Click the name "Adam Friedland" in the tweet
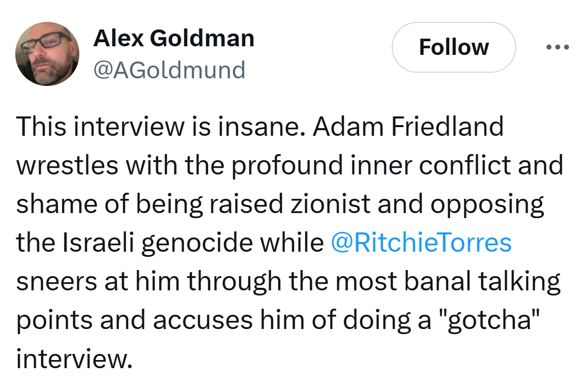Viewport: 588px width, 388px height. click(x=408, y=127)
